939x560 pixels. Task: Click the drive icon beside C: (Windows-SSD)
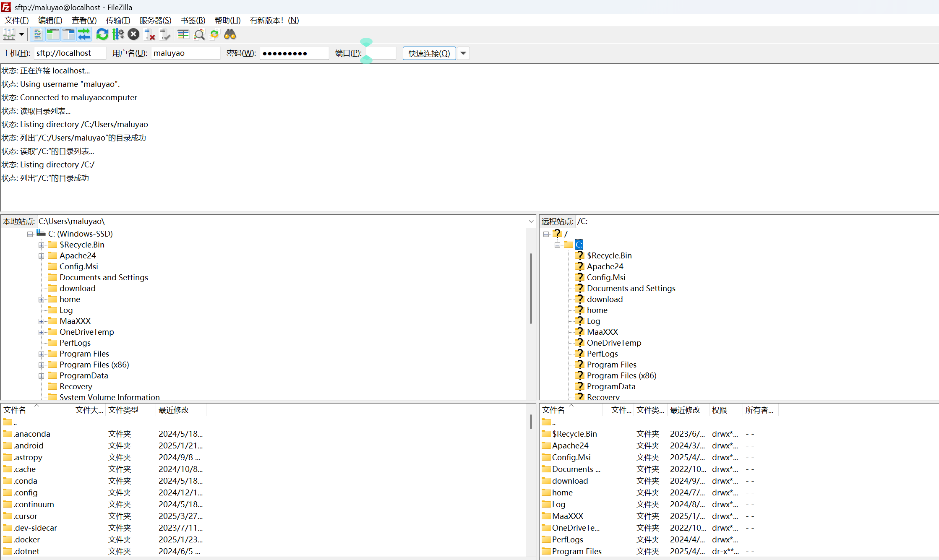click(x=41, y=233)
